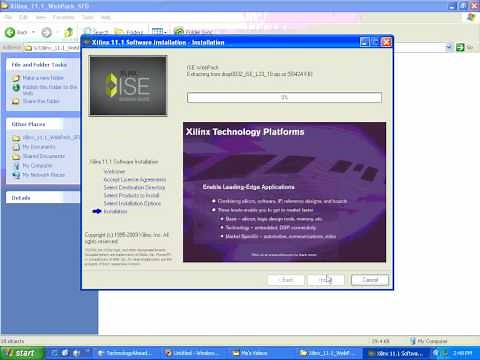Click the Next button in the installer
The height and width of the screenshot is (360, 480).
pyautogui.click(x=326, y=280)
